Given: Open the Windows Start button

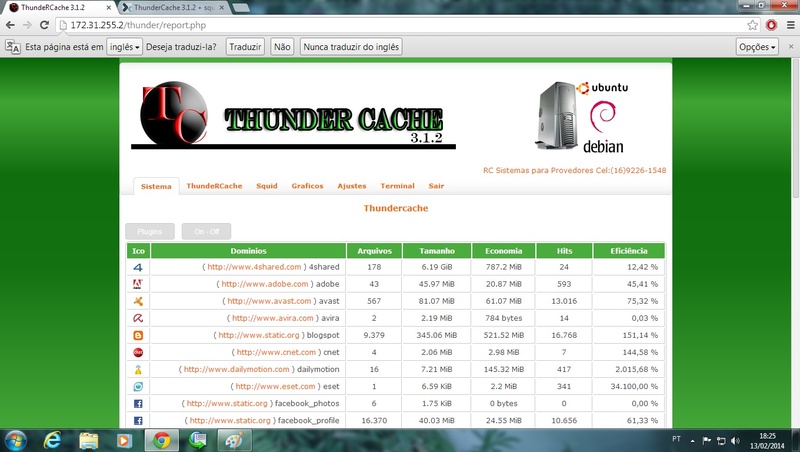Looking at the screenshot, I should (x=15, y=440).
